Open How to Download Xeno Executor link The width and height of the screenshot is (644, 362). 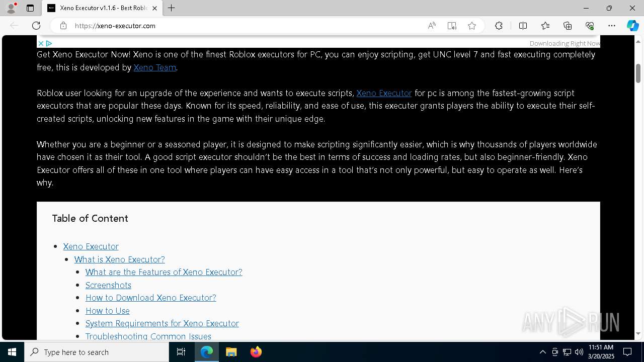(x=151, y=298)
